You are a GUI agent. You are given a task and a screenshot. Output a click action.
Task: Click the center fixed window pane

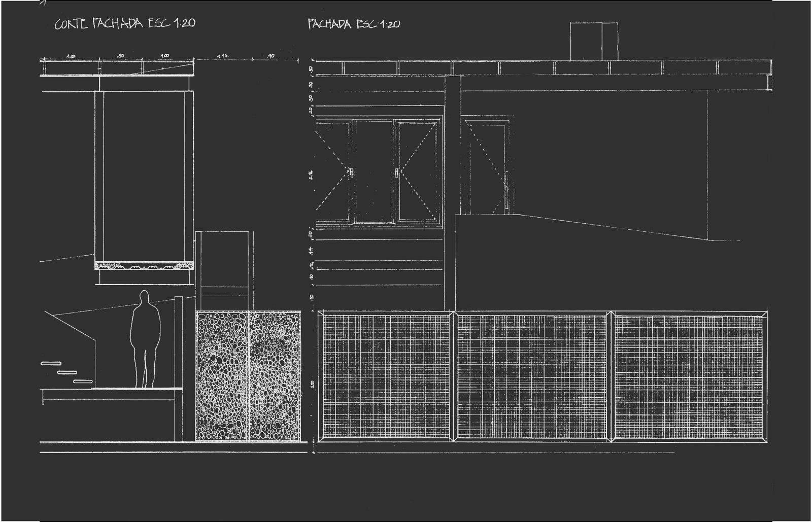[375, 171]
